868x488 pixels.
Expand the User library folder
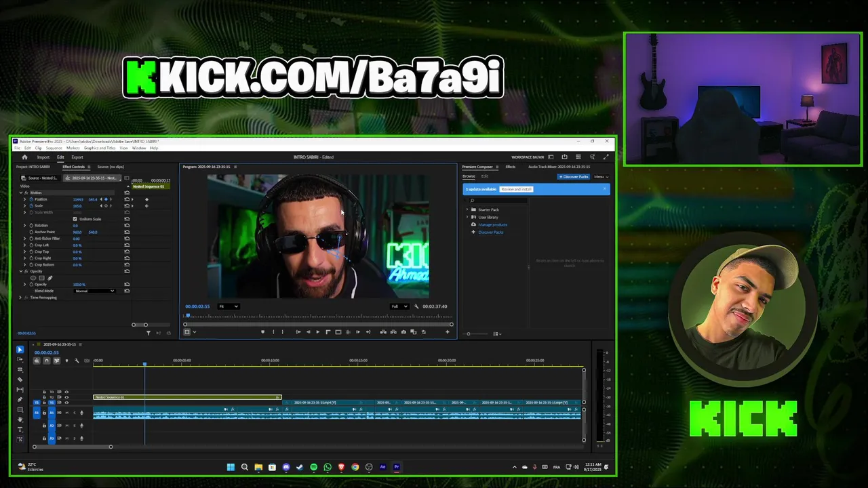[x=468, y=217]
